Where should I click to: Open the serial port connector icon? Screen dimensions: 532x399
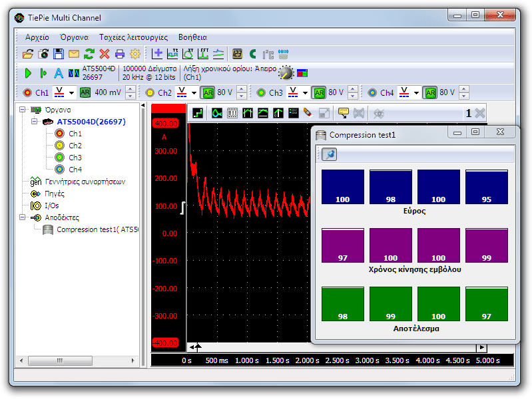[x=283, y=54]
